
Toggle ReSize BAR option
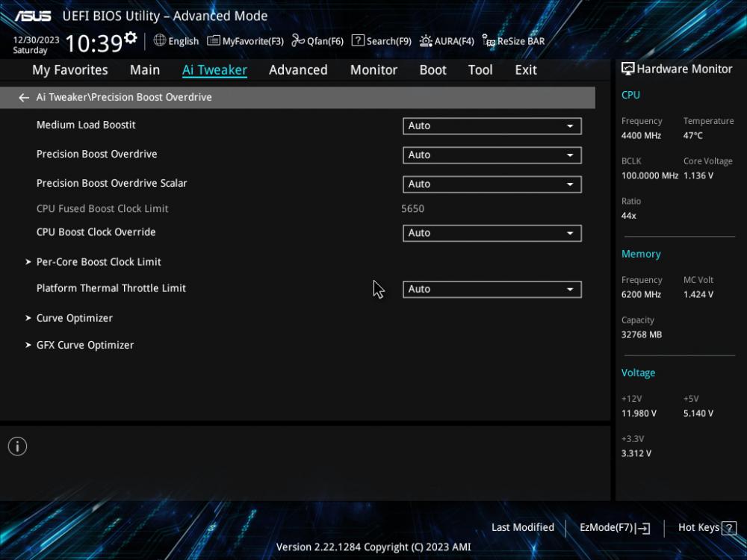pos(513,41)
